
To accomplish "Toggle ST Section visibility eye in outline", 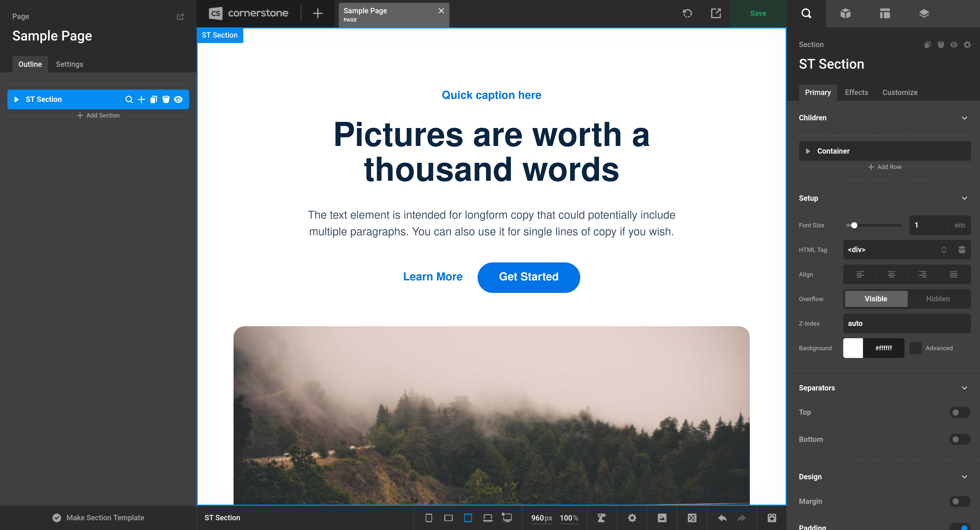I will coord(178,100).
